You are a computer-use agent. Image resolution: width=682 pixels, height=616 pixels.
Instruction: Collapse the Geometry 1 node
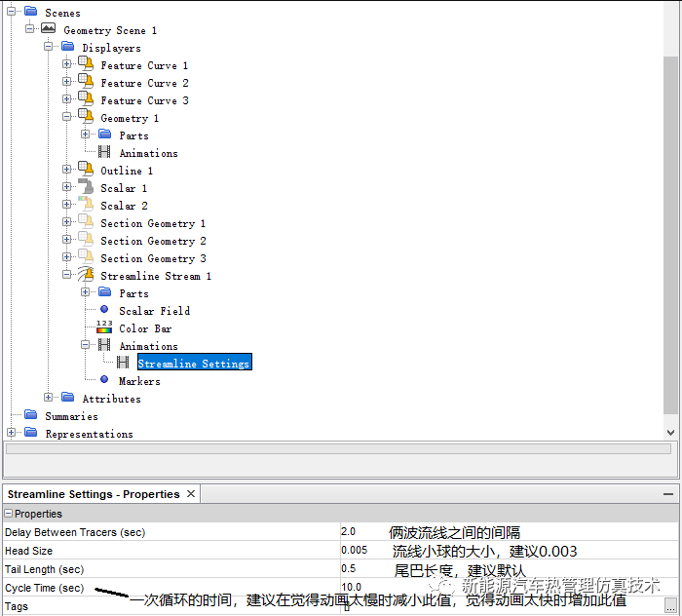(66, 117)
